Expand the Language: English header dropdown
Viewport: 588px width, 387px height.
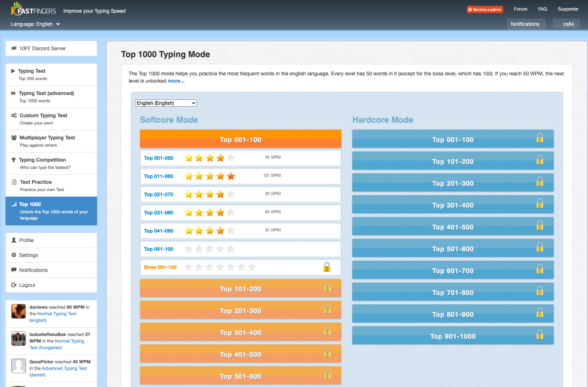click(35, 24)
